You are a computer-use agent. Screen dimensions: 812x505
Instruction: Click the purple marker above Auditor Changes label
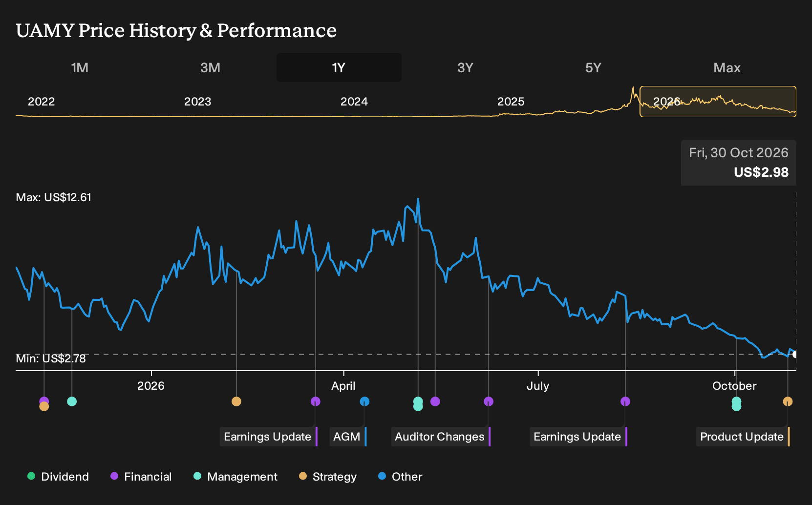click(489, 401)
